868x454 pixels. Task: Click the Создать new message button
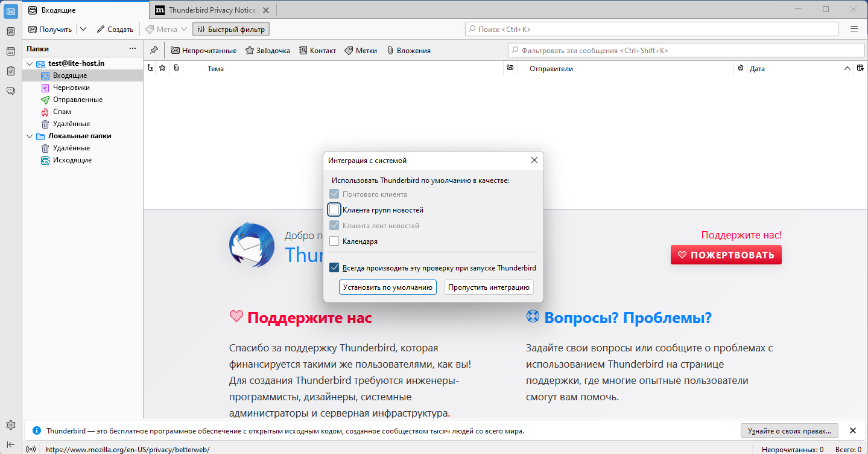[x=115, y=29]
